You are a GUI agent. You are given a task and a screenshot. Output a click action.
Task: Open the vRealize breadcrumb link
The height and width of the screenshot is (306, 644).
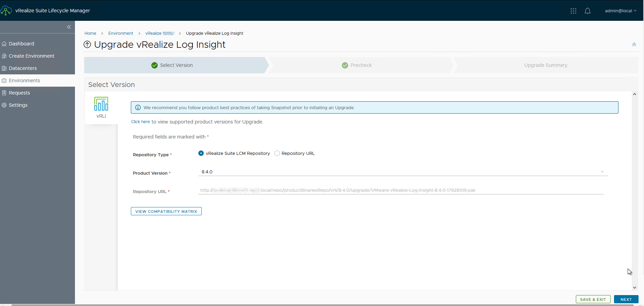point(160,33)
